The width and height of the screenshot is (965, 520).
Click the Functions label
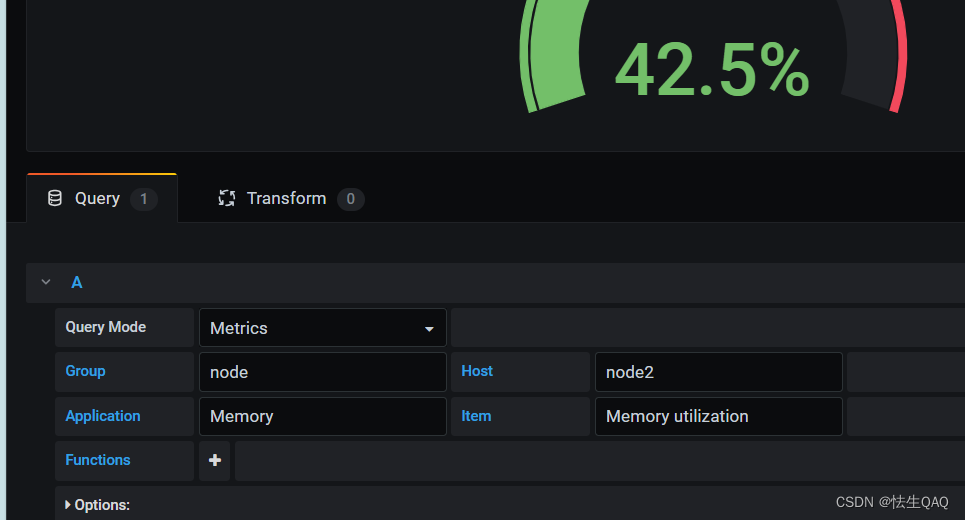click(x=98, y=460)
